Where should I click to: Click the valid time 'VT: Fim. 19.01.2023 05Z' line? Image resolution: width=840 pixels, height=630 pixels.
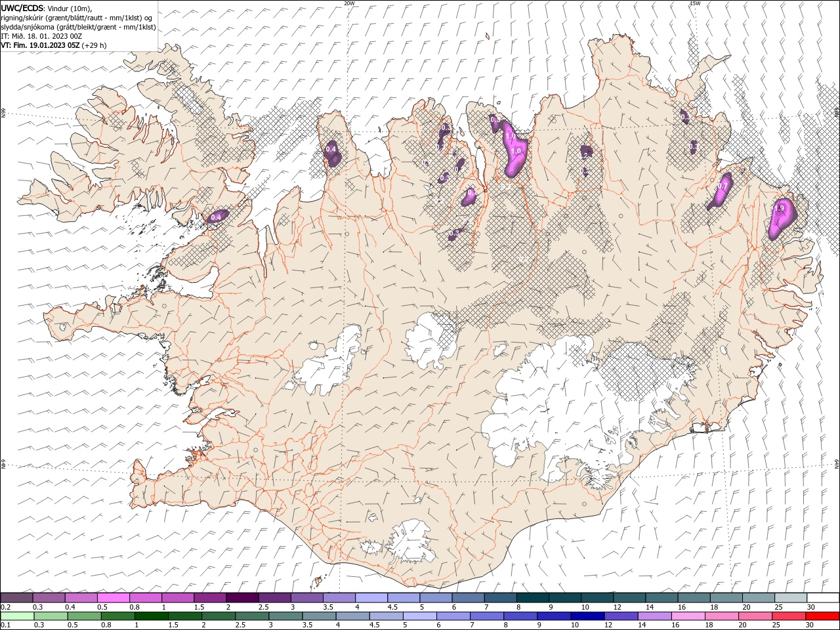pyautogui.click(x=40, y=45)
